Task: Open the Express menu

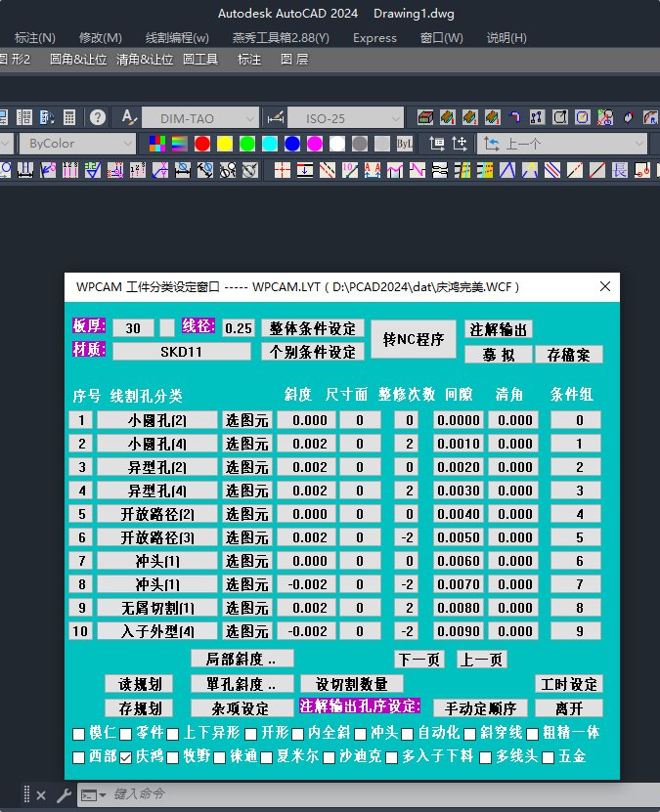Action: 374,38
